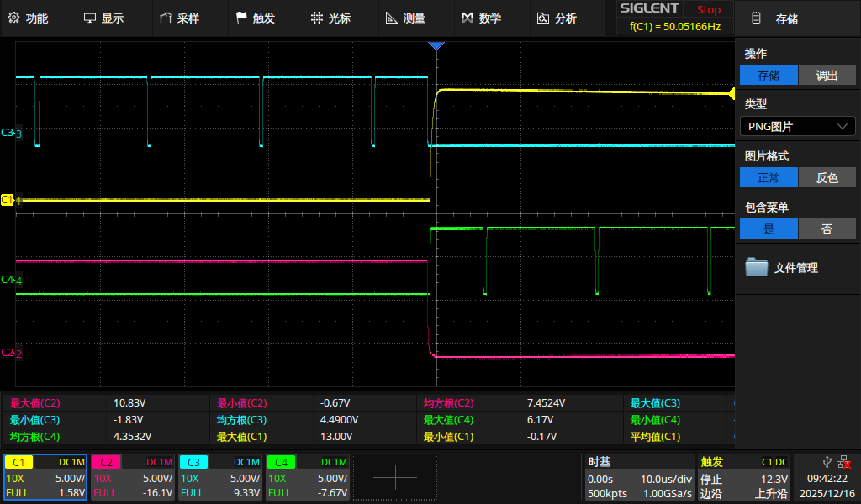
Task: Click the 光标 (Cursors) icon
Action: pyautogui.click(x=316, y=18)
